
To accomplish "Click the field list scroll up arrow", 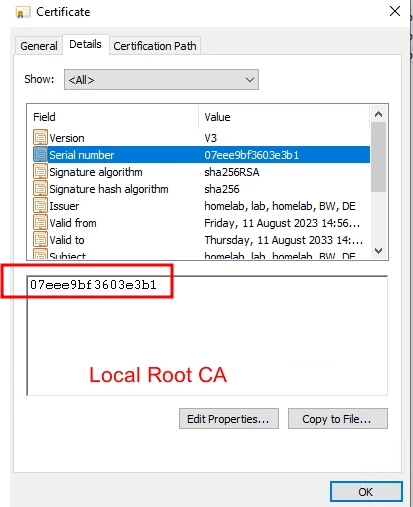I will click(378, 114).
